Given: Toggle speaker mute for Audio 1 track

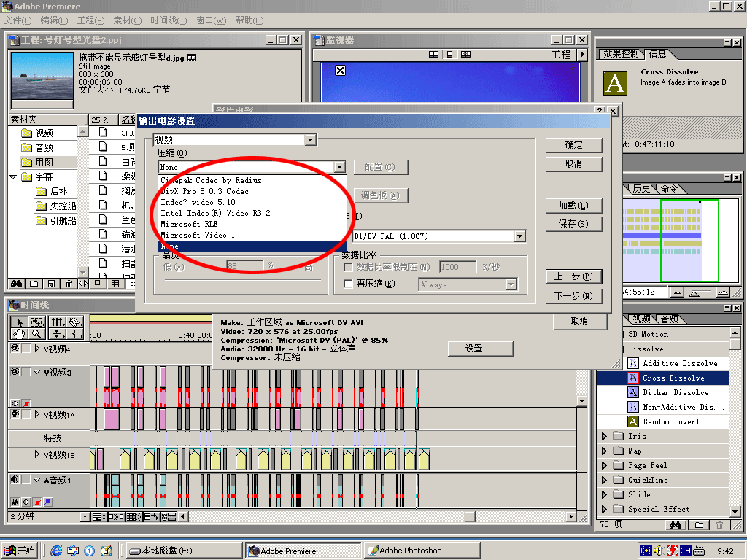Looking at the screenshot, I should click(15, 480).
